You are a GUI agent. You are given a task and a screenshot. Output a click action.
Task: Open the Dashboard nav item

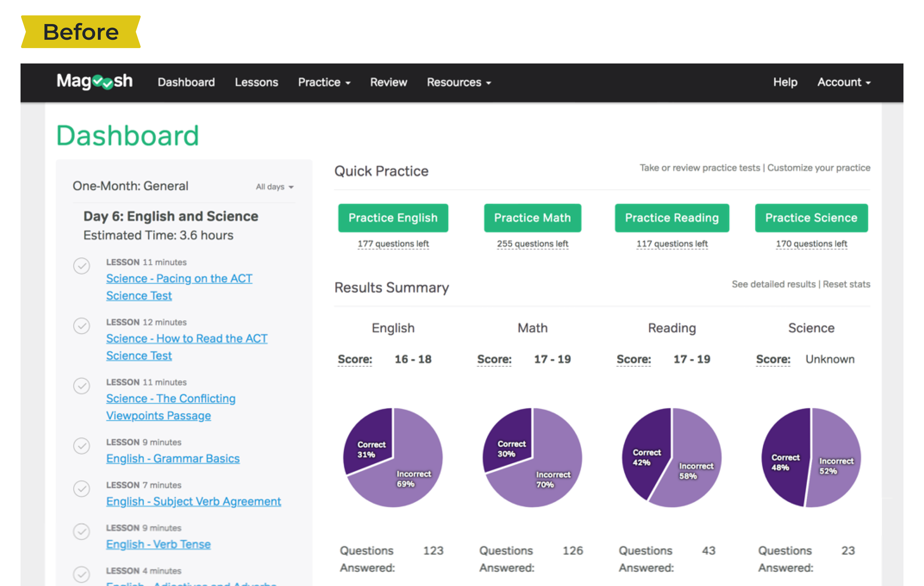click(x=186, y=82)
